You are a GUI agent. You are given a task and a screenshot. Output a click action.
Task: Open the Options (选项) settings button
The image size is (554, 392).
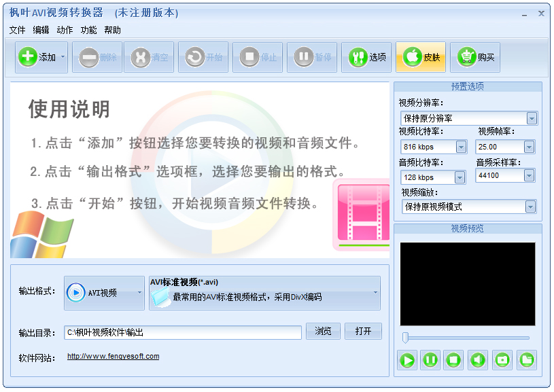pyautogui.click(x=367, y=58)
